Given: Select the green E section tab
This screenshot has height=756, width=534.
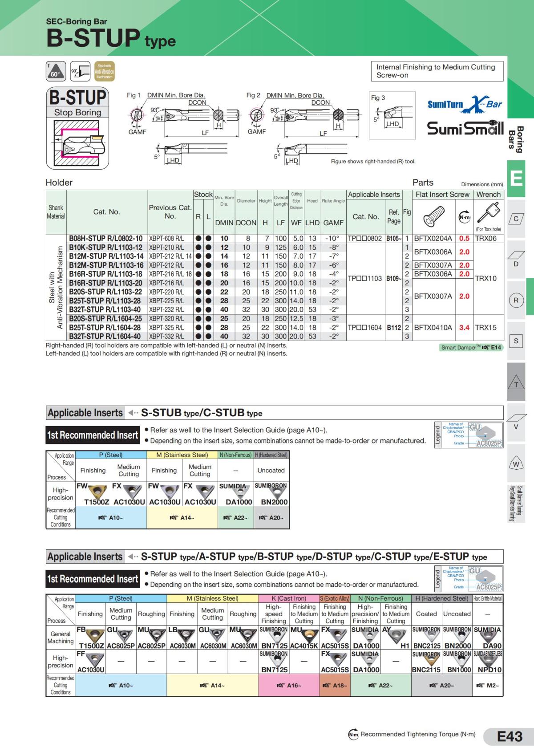Looking at the screenshot, I should (x=516, y=179).
